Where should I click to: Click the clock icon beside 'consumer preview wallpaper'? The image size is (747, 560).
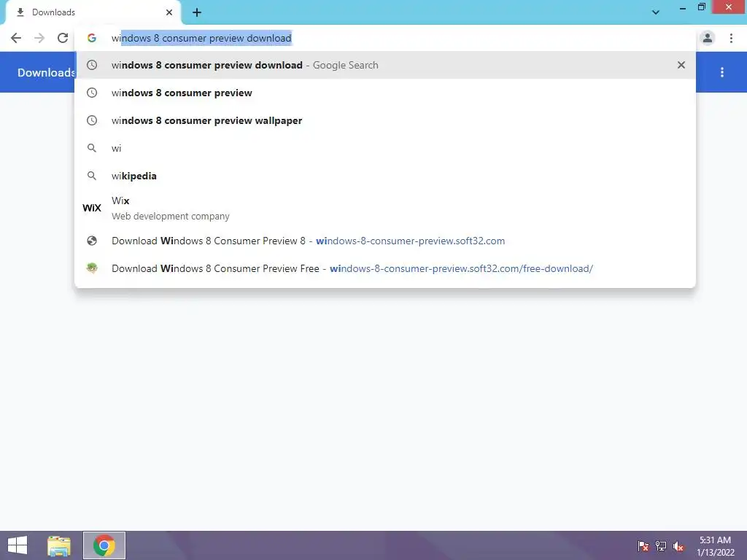point(92,120)
